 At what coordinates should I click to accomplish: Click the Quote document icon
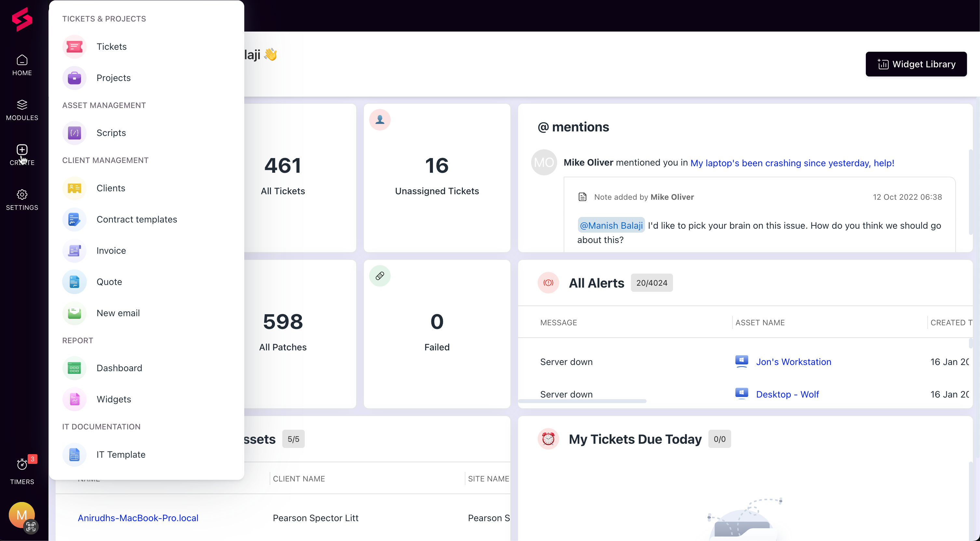[74, 281]
